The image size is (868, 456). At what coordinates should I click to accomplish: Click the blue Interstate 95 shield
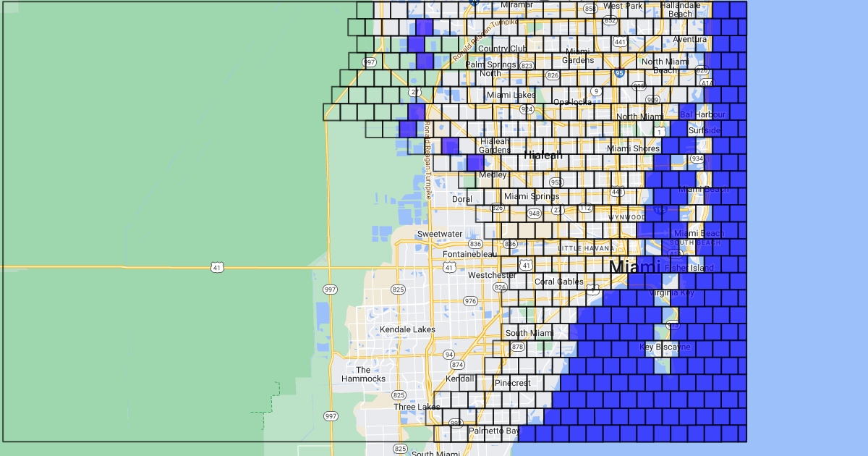(618, 73)
